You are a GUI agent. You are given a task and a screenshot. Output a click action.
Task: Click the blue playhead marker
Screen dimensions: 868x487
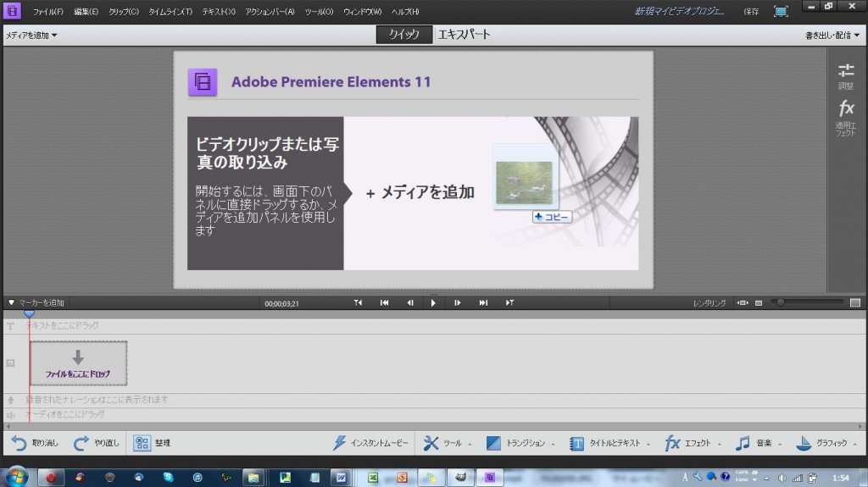29,313
